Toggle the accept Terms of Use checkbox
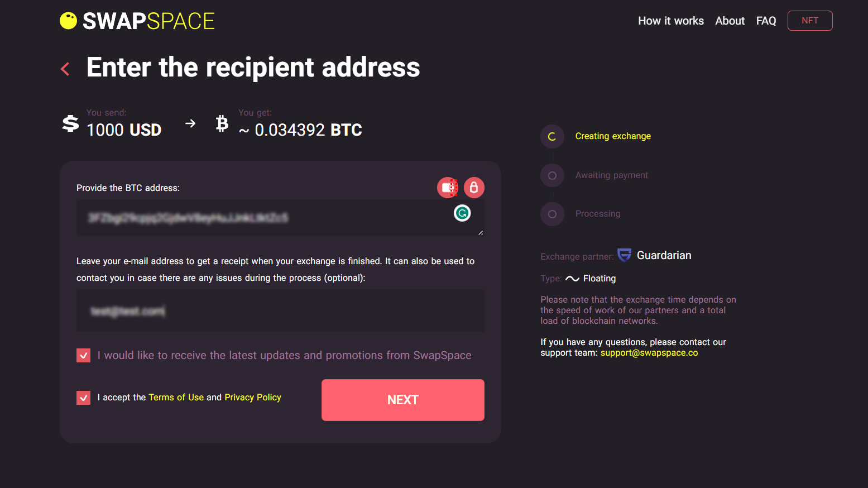Screen dimensions: 868x488 click(x=84, y=398)
